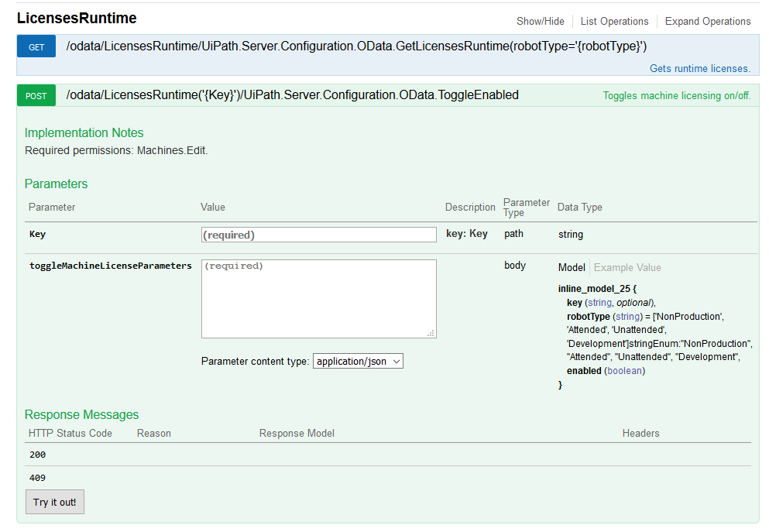The image size is (769, 532).
Task: Click the 'Value' column header
Action: (x=213, y=208)
